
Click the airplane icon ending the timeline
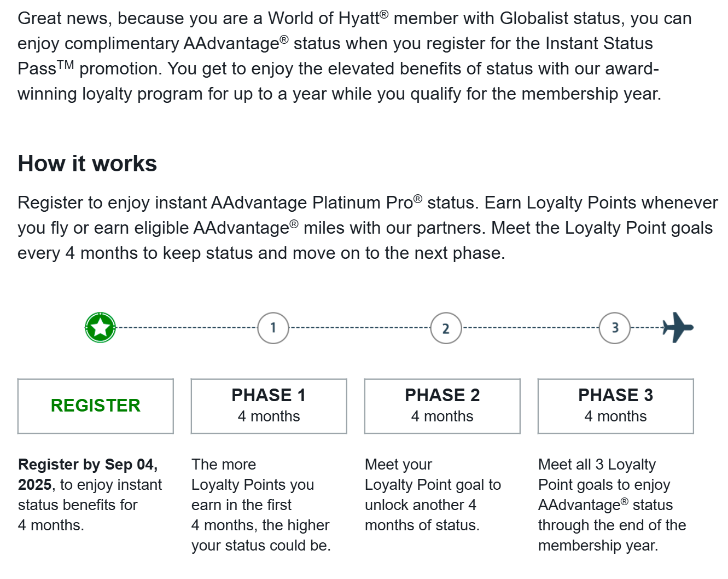(677, 327)
